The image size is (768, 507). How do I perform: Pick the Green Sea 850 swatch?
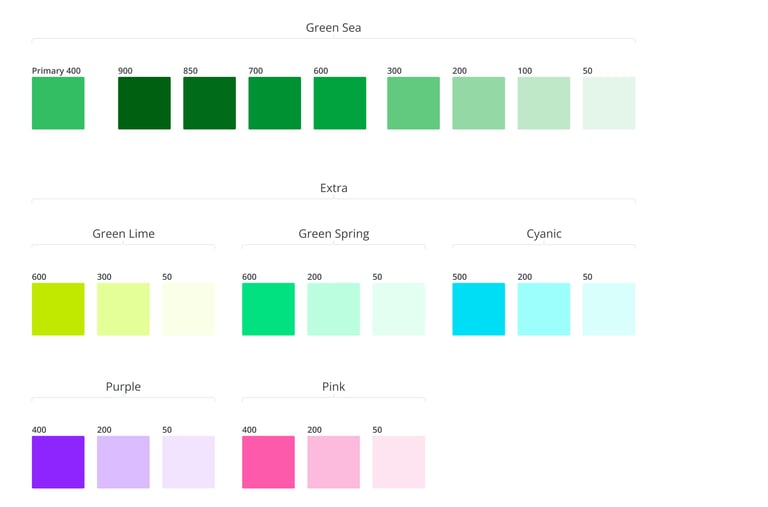click(x=209, y=103)
